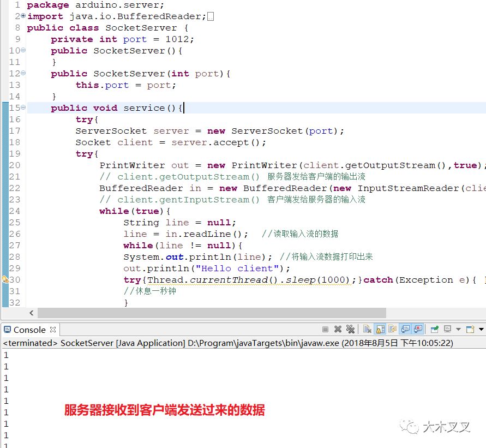Display the selected console
This screenshot has height=448, width=486.
tap(447, 330)
